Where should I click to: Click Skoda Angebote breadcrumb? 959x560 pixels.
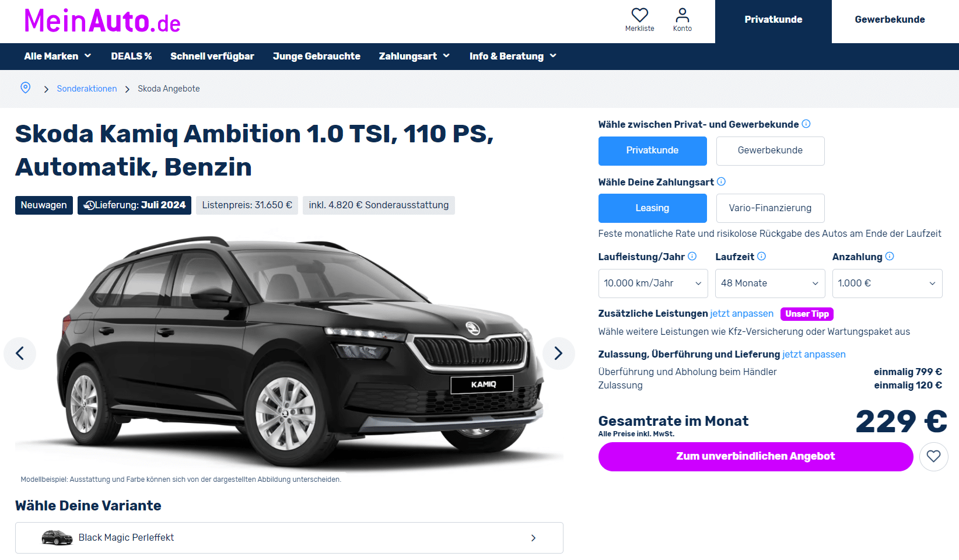point(169,89)
